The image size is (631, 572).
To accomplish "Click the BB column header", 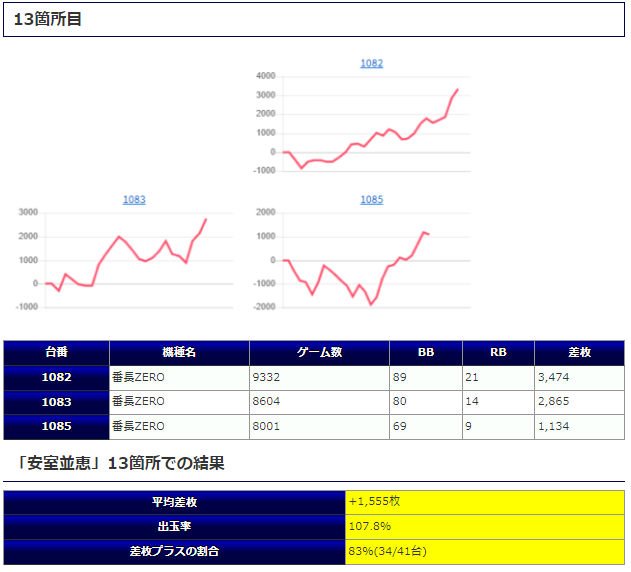I will click(x=426, y=353).
